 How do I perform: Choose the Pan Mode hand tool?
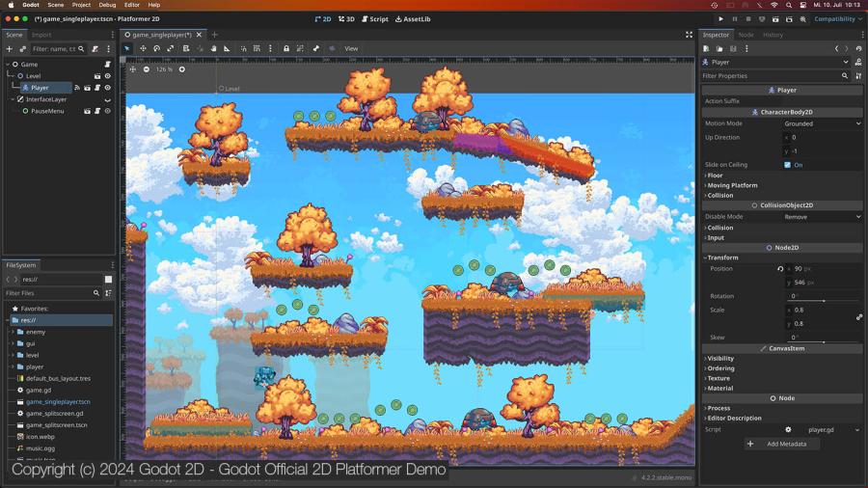(213, 48)
